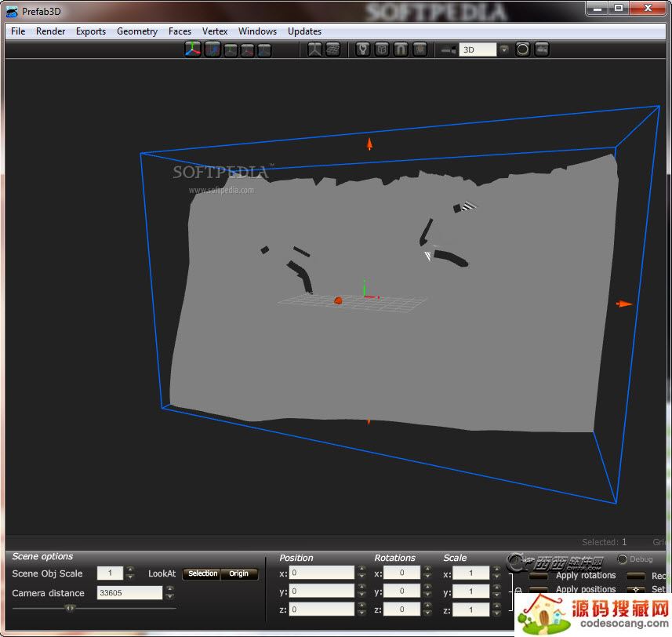The height and width of the screenshot is (637, 672).
Task: Increase Scene Obj Scale with stepper arrow
Action: click(130, 570)
